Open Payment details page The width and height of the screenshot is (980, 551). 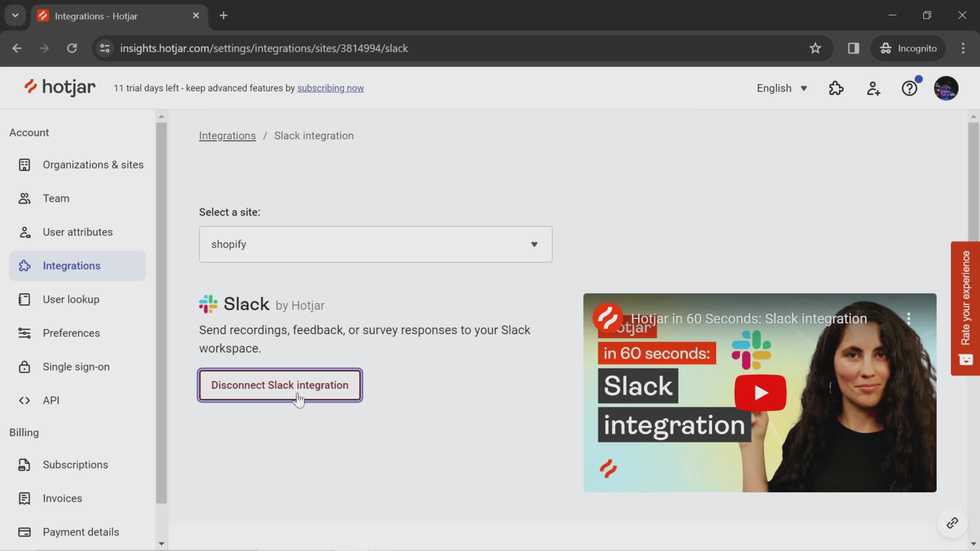pos(78,532)
